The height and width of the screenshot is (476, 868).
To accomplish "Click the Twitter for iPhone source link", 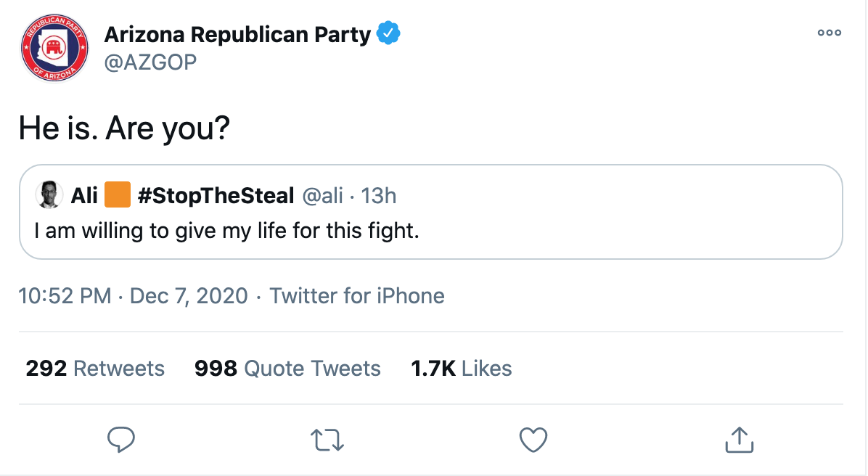I will pyautogui.click(x=357, y=296).
